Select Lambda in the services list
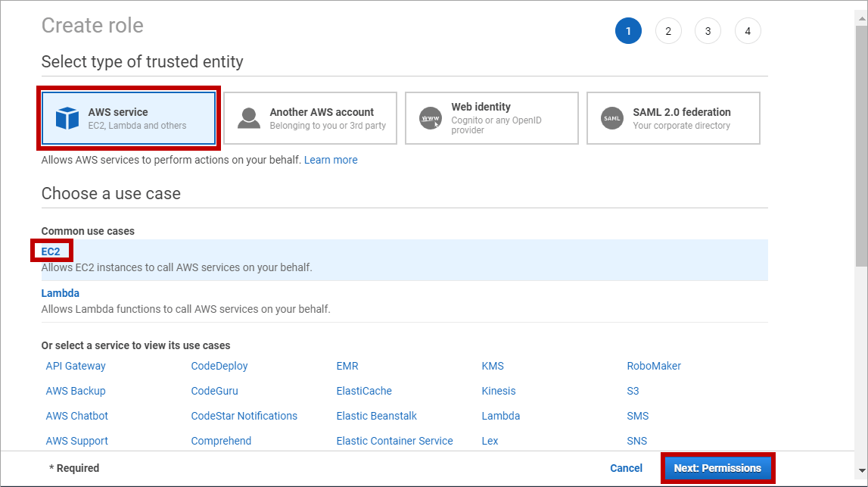Screen dimensions: 868x487 pyautogui.click(x=500, y=416)
